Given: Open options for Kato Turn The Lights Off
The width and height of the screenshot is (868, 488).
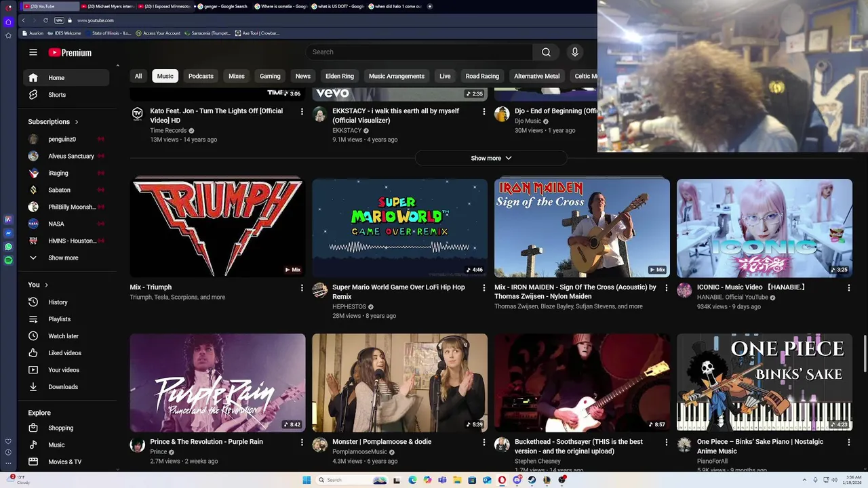Looking at the screenshot, I should click(x=302, y=112).
